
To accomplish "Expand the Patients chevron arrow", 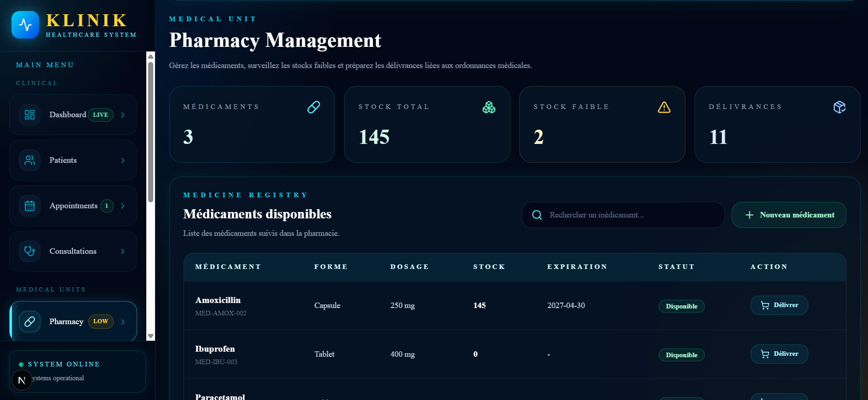I will point(123,160).
